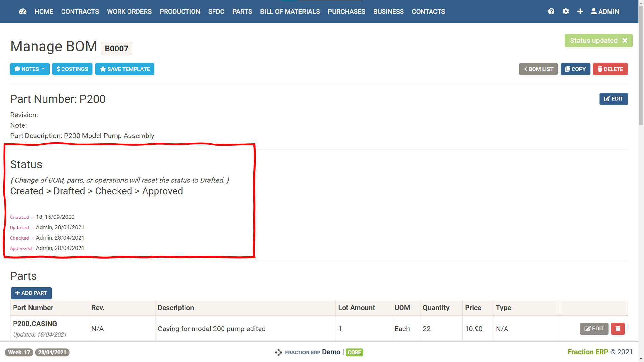
Task: Edit the P200.CASING part row
Action: point(594,329)
